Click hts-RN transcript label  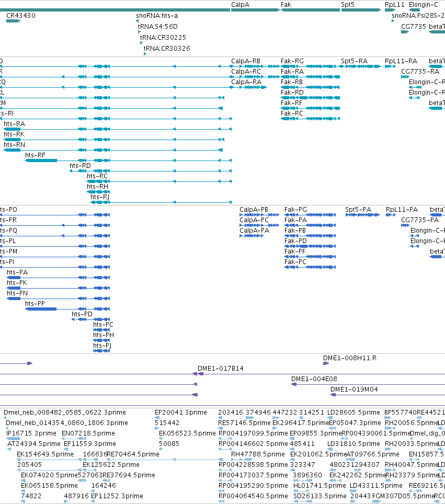coord(15,145)
